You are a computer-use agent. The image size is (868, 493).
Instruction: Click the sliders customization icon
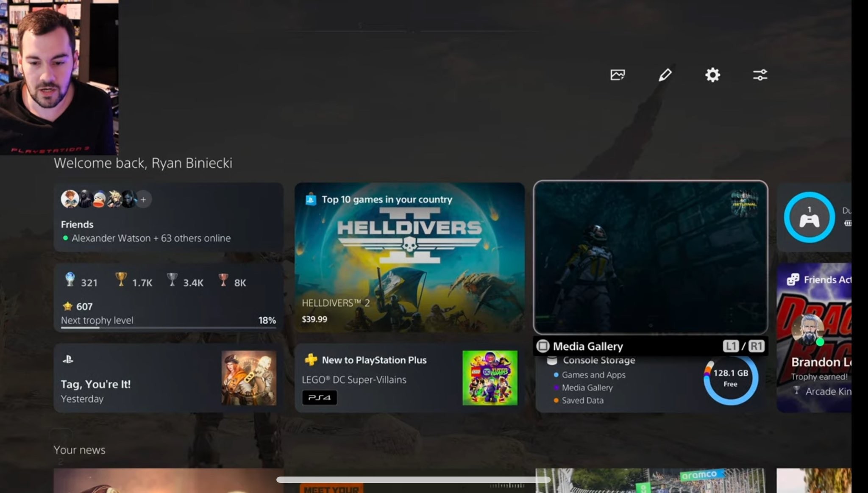(x=760, y=75)
